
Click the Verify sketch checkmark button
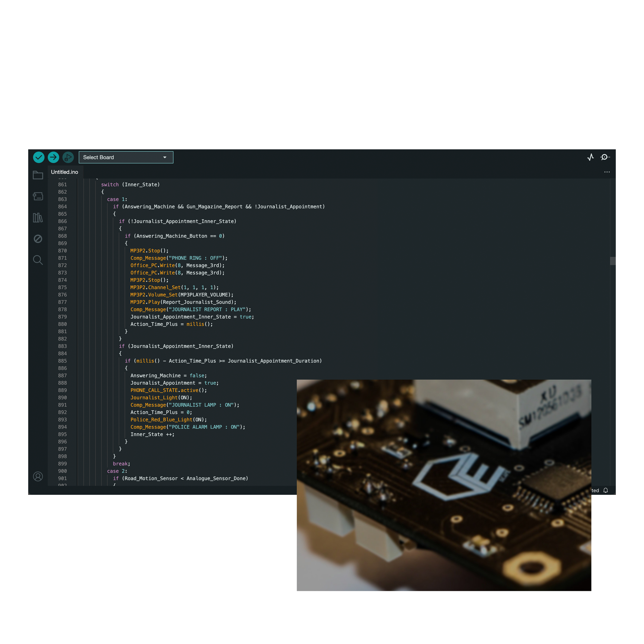click(x=39, y=157)
